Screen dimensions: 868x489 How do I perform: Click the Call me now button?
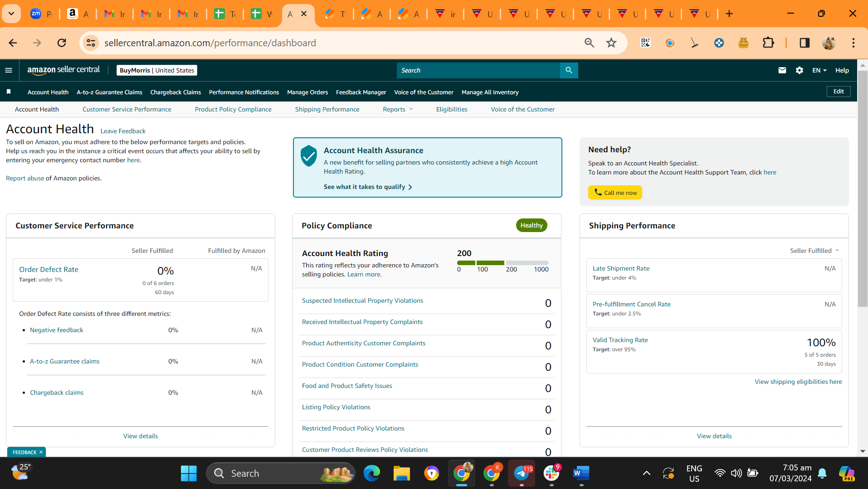pos(615,193)
